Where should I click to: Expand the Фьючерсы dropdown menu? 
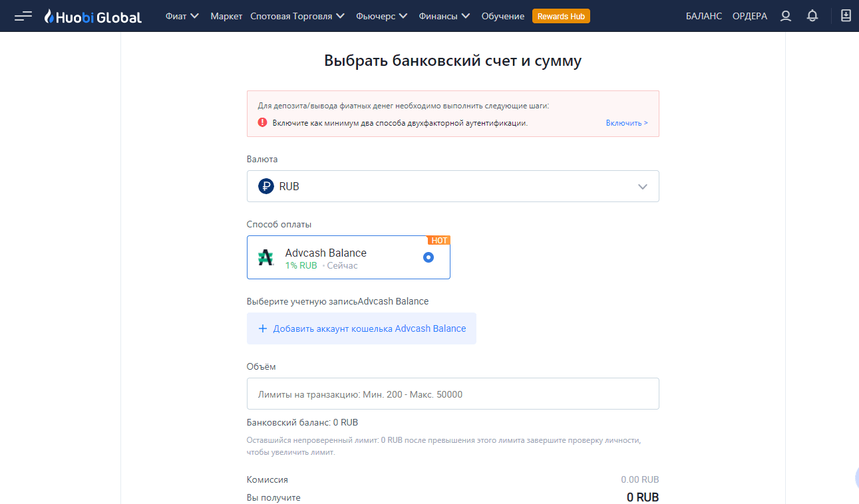pos(382,16)
